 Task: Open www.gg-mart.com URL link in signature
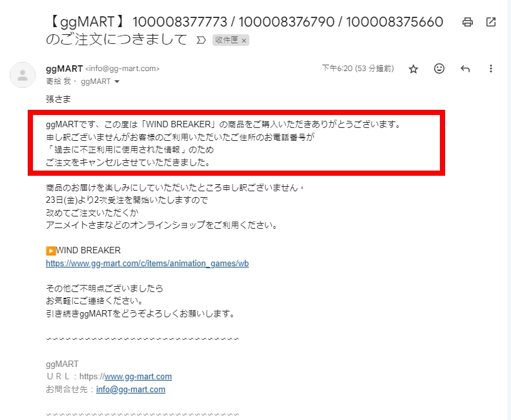click(138, 376)
